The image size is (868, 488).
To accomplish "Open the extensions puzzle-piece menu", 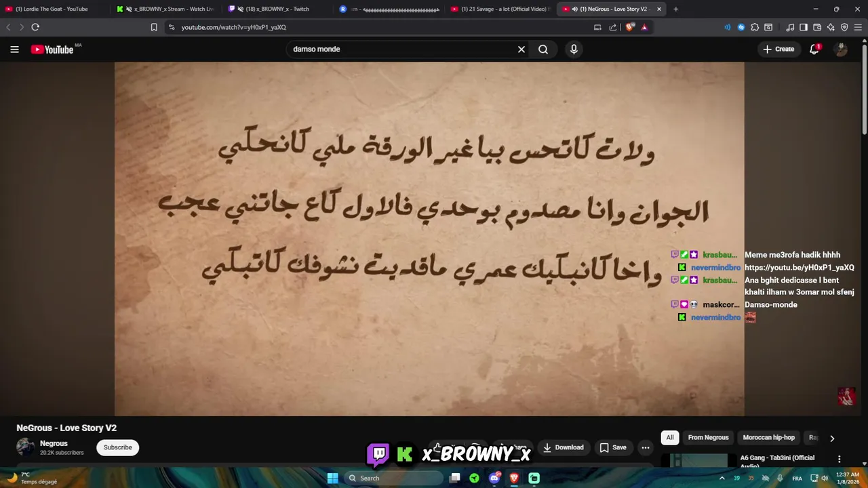I will pos(755,27).
